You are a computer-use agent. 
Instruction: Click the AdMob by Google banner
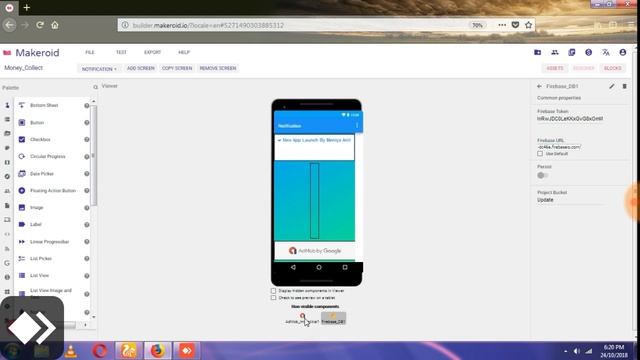pyautogui.click(x=315, y=251)
